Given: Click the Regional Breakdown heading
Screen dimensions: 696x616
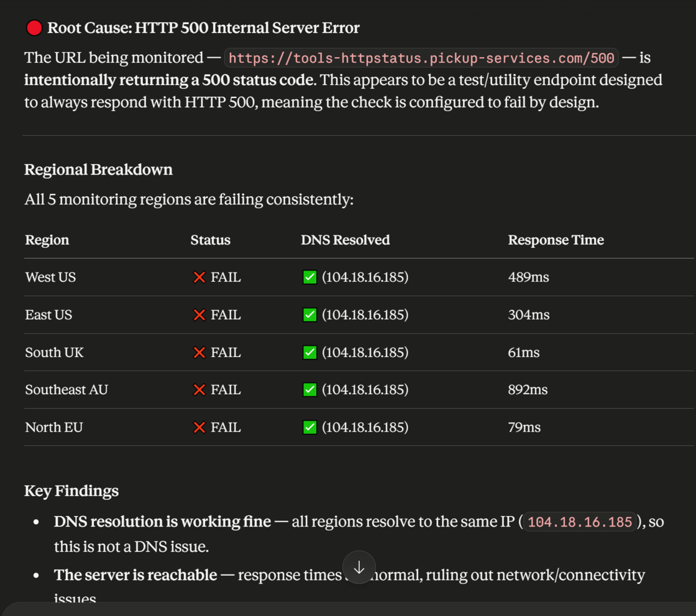Looking at the screenshot, I should click(99, 170).
